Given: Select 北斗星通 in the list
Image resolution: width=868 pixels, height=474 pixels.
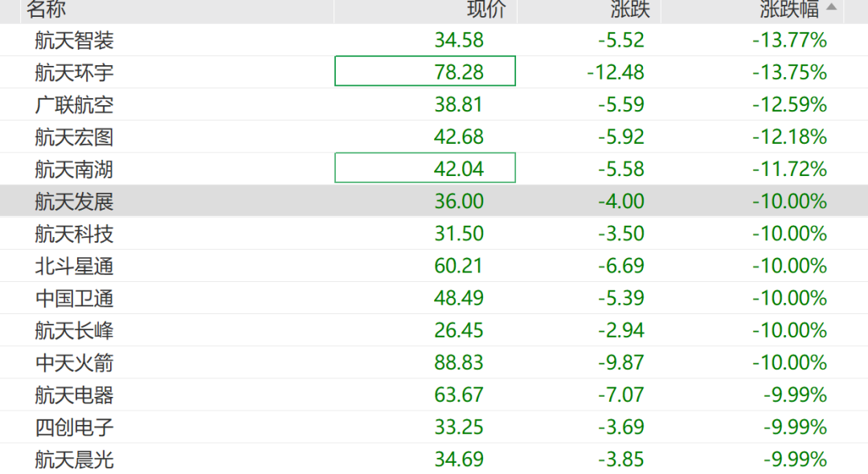Looking at the screenshot, I should coord(74,266).
